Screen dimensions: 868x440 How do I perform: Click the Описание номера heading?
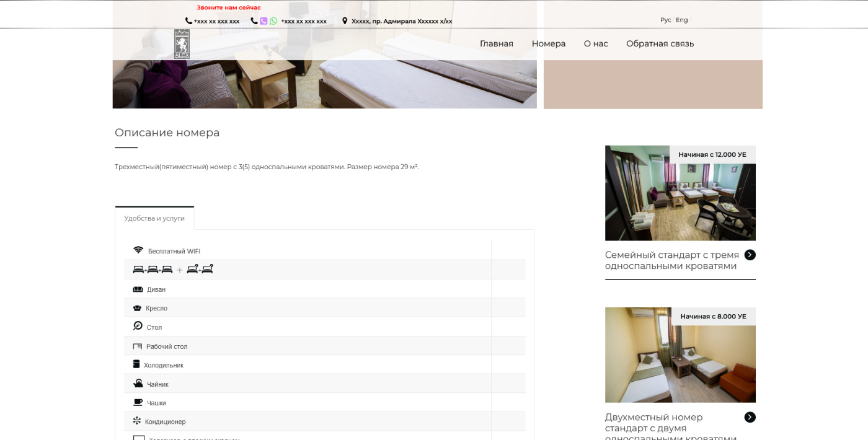(x=167, y=133)
